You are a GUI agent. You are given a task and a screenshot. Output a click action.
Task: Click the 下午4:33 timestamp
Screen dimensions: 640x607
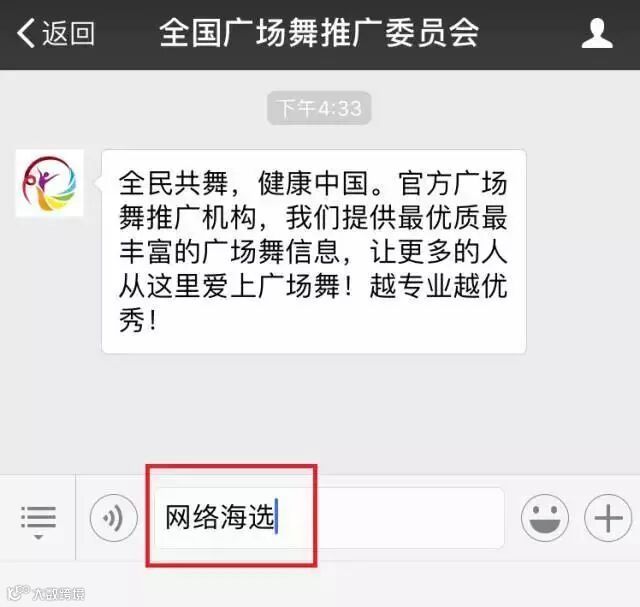[319, 108]
